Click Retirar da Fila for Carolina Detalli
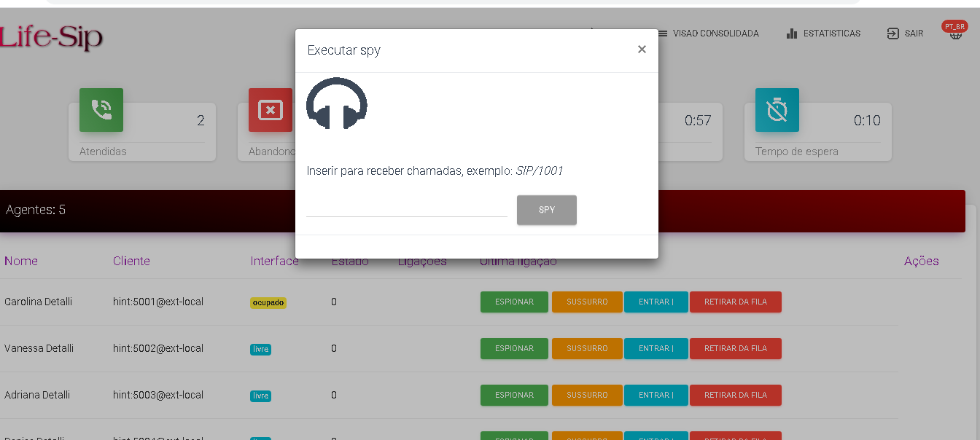Screen dimensions: 980x440 [x=735, y=302]
